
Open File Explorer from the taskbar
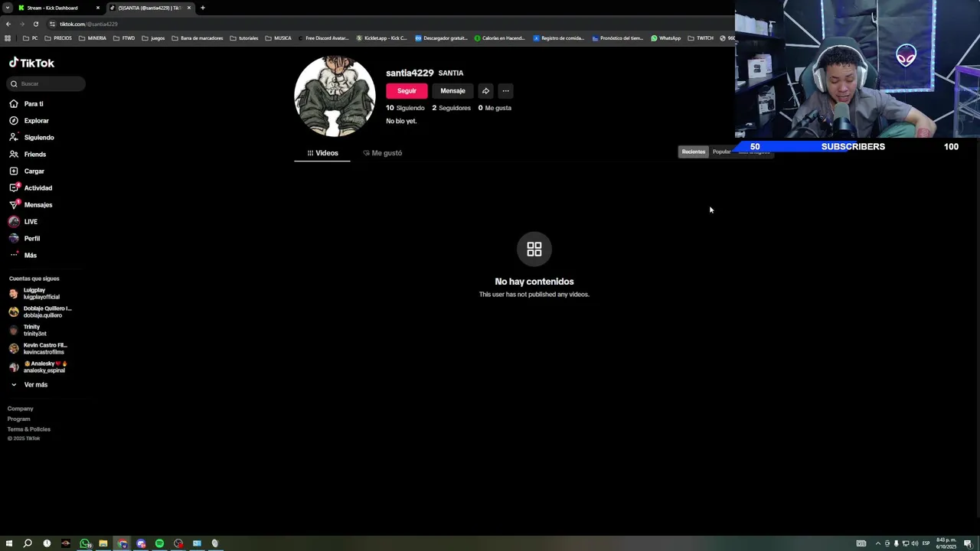(103, 543)
